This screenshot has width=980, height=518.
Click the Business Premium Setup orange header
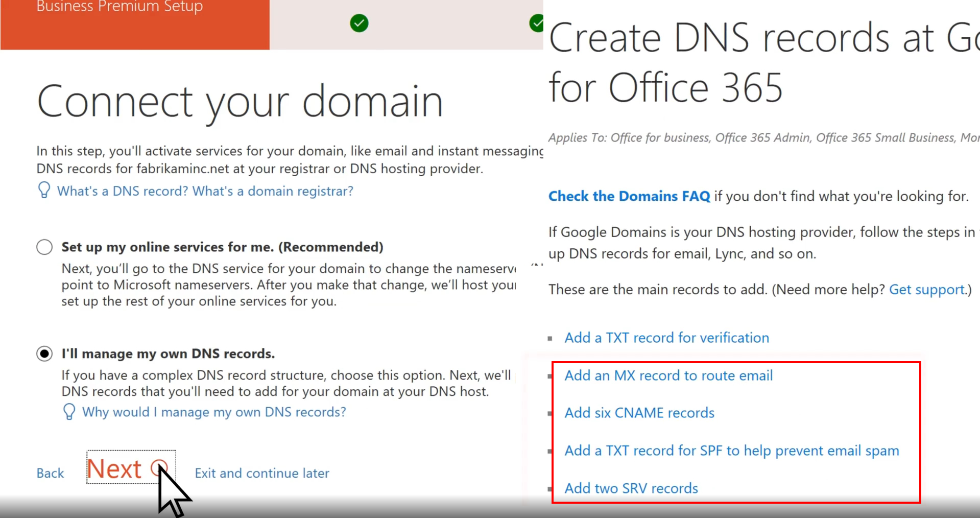pyautogui.click(x=135, y=25)
